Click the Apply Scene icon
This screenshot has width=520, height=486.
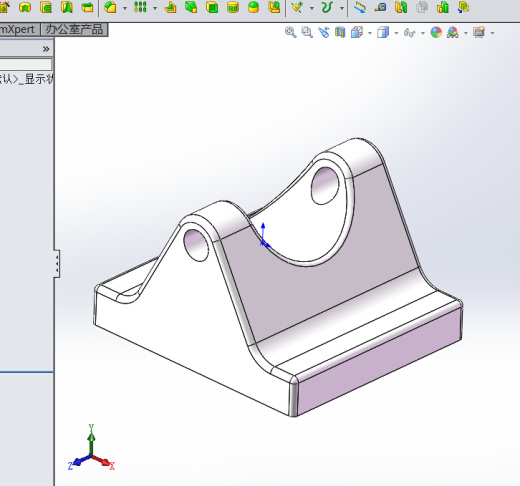453,32
